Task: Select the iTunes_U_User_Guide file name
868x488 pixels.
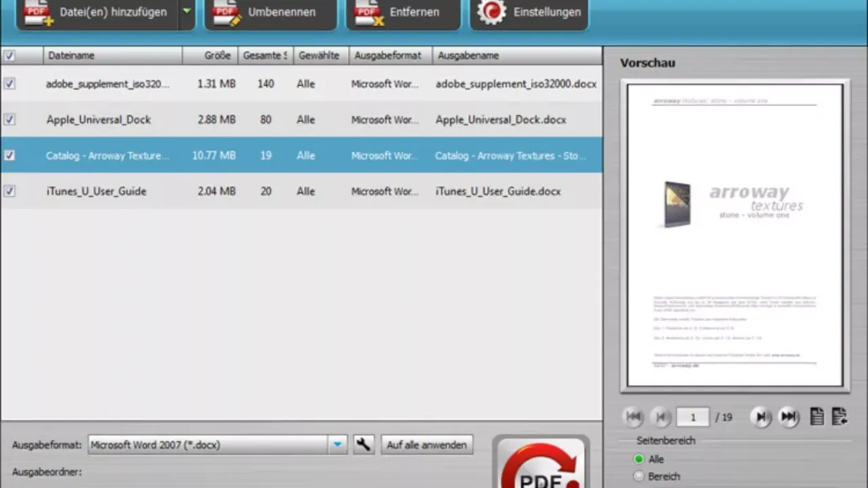Action: (96, 192)
